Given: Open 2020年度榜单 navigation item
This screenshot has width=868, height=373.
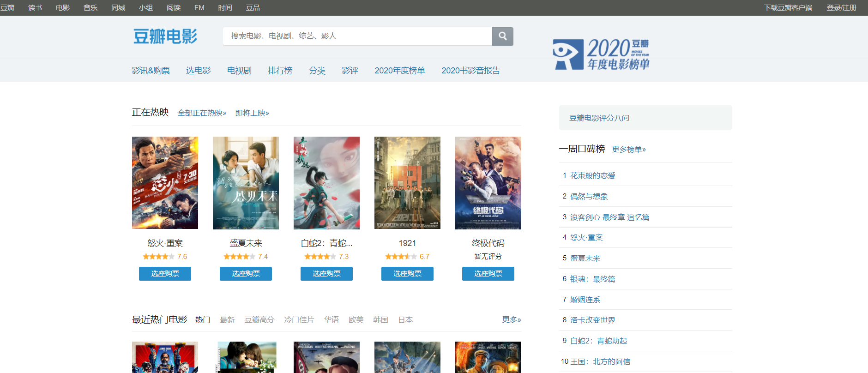Looking at the screenshot, I should [x=400, y=71].
